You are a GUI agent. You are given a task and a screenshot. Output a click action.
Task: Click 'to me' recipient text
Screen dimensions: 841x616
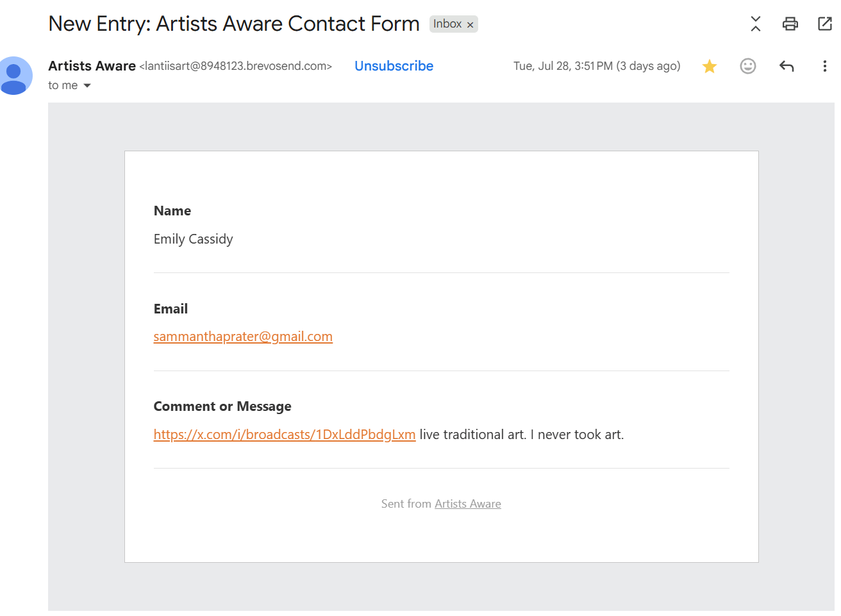63,85
